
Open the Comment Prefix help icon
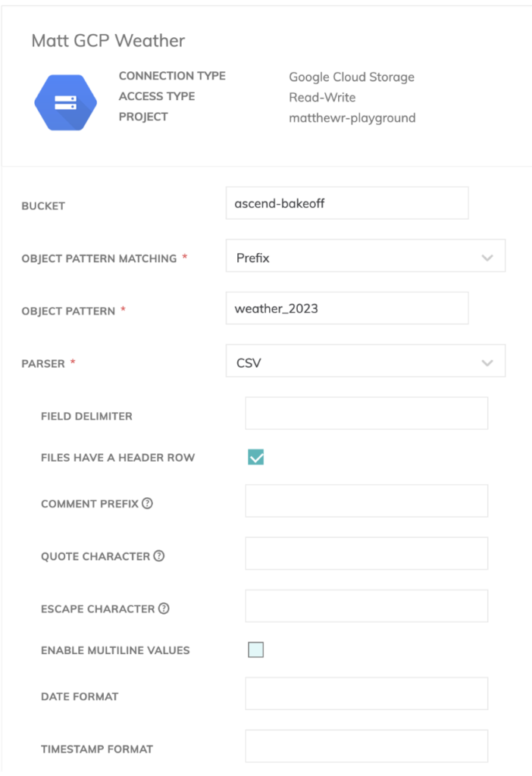coord(148,504)
